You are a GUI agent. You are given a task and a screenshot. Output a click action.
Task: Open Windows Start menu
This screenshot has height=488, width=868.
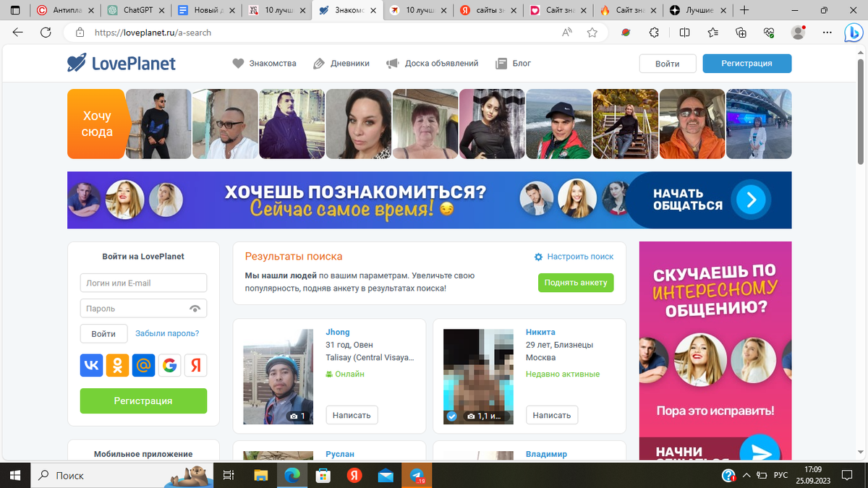pyautogui.click(x=15, y=475)
